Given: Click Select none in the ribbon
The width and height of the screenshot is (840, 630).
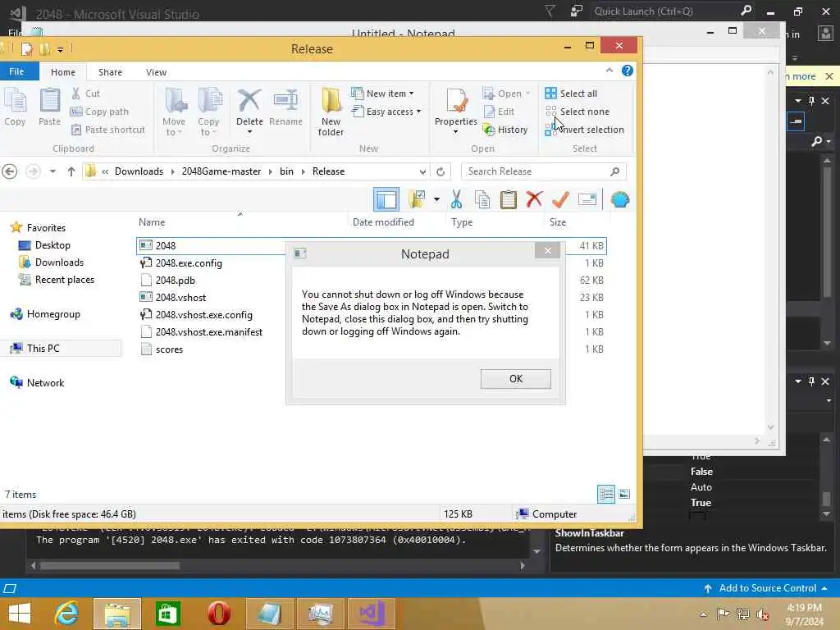Looking at the screenshot, I should pyautogui.click(x=577, y=112).
